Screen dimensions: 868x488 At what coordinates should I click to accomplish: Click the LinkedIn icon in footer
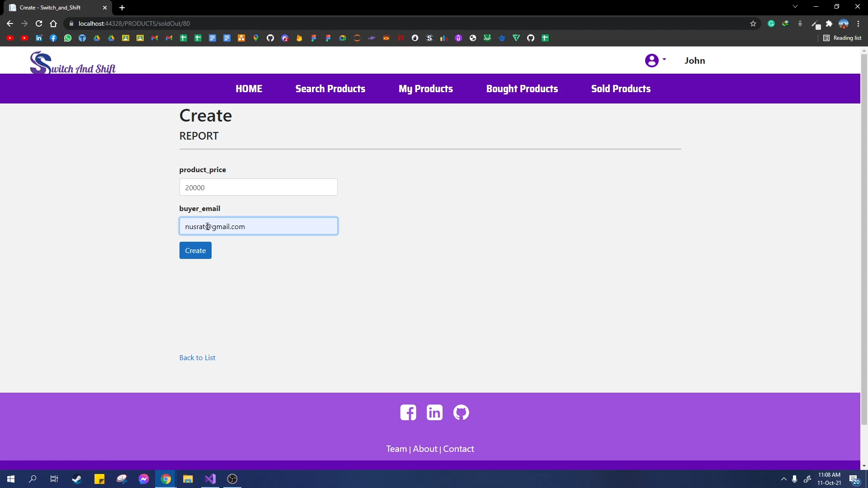click(x=434, y=413)
